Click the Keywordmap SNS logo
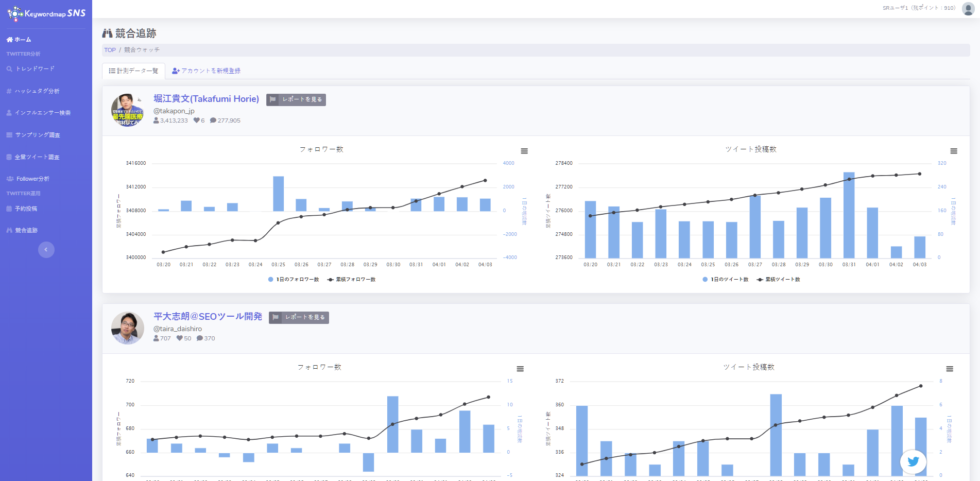980x481 pixels. click(x=46, y=13)
